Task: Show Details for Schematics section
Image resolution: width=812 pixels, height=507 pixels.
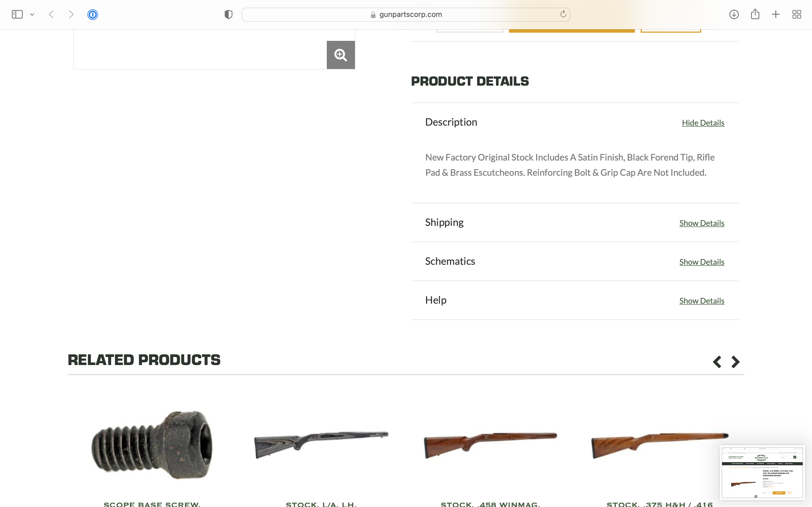Action: pyautogui.click(x=701, y=262)
